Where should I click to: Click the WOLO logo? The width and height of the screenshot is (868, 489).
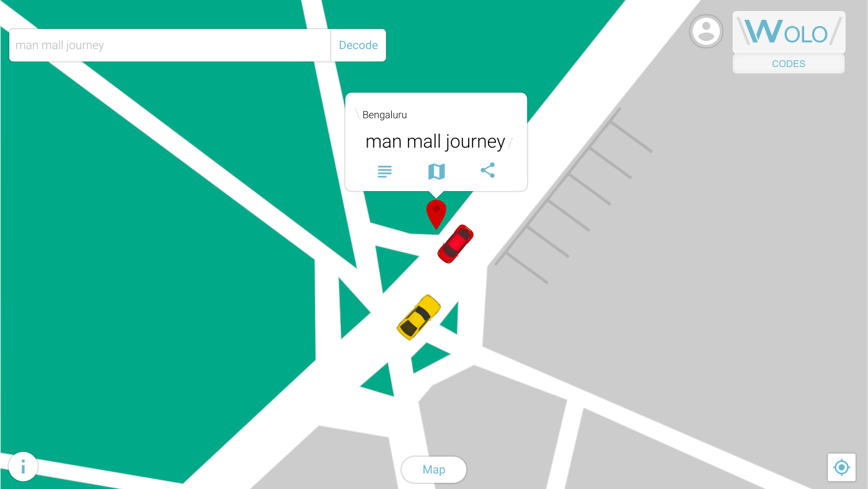tap(789, 32)
